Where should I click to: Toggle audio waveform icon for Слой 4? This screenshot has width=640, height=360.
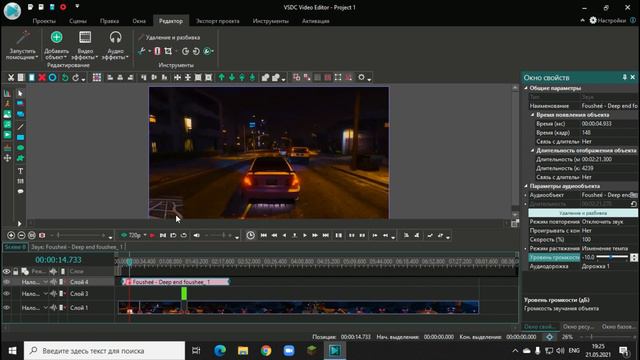point(53,282)
